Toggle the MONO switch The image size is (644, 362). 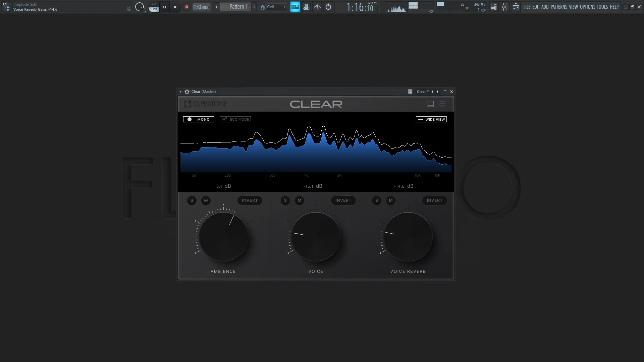(199, 119)
